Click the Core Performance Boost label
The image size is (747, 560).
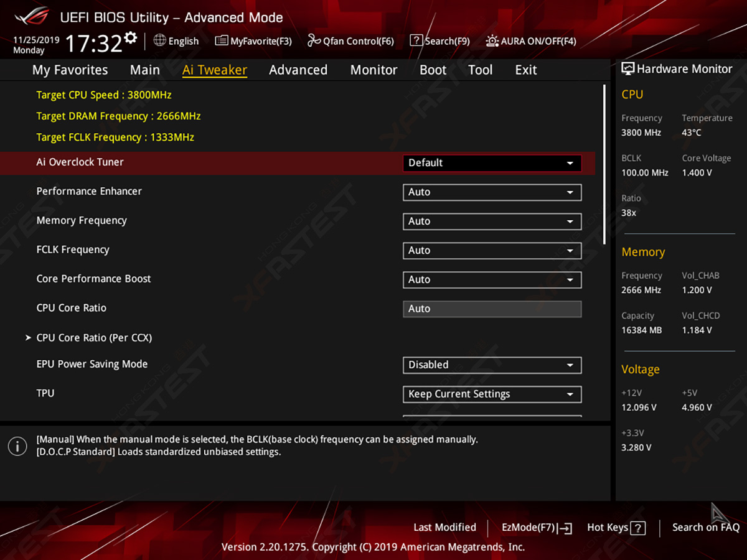pyautogui.click(x=93, y=279)
